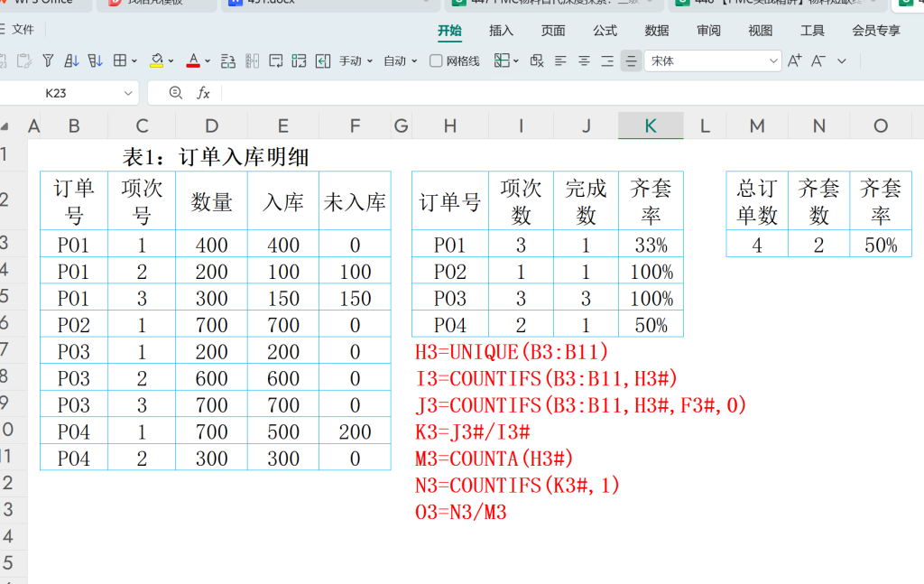Select column K header
Image resolution: width=924 pixels, height=584 pixels.
(651, 125)
